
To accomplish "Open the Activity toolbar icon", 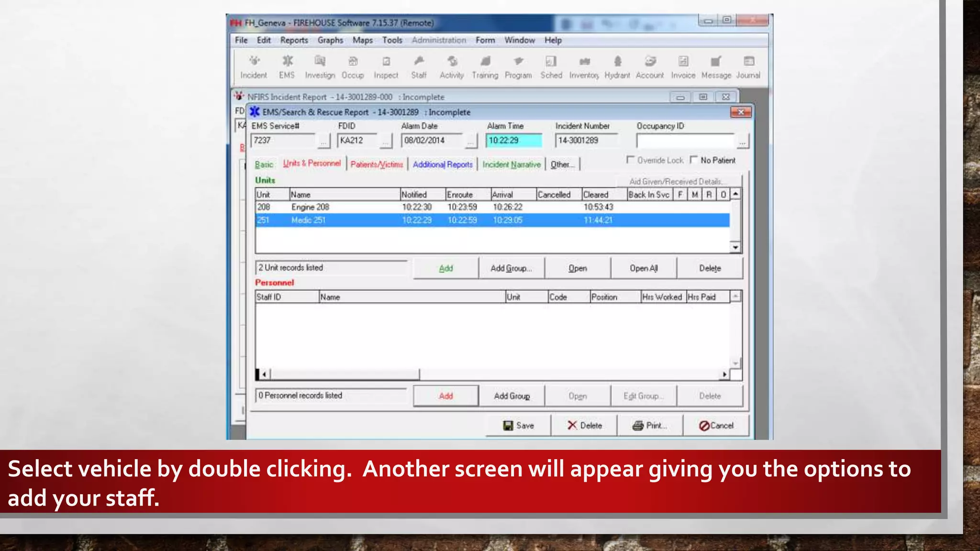I will pyautogui.click(x=452, y=67).
